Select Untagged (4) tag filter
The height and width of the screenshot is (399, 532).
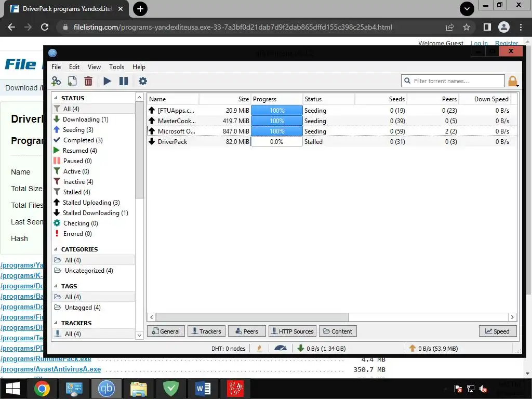pos(83,308)
